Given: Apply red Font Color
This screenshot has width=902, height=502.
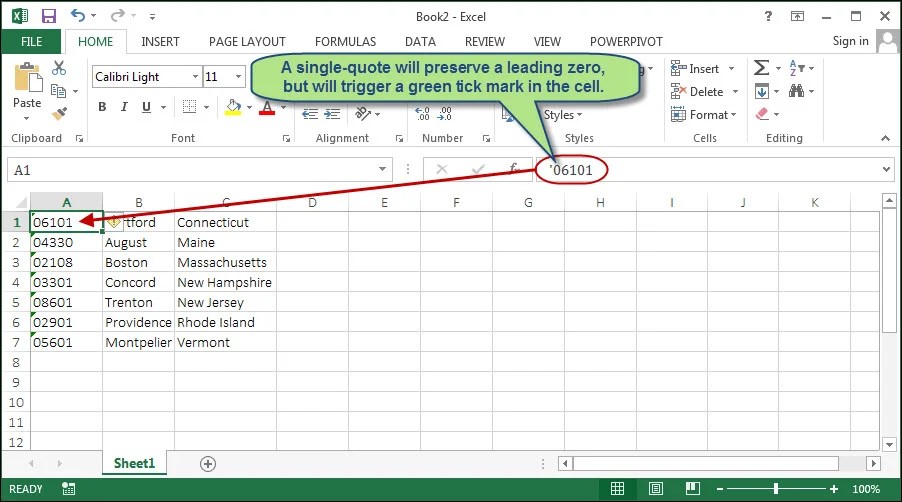Looking at the screenshot, I should (267, 108).
